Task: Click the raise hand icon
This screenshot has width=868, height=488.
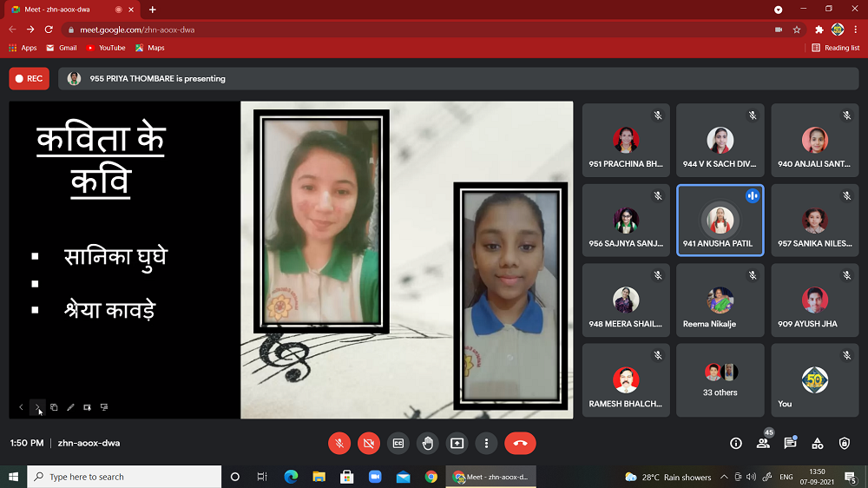Action: coord(428,443)
